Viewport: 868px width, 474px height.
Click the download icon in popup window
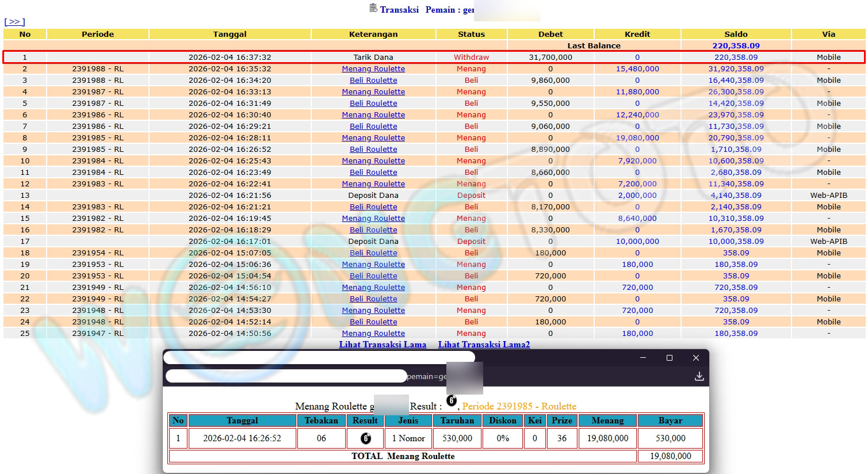[x=699, y=376]
